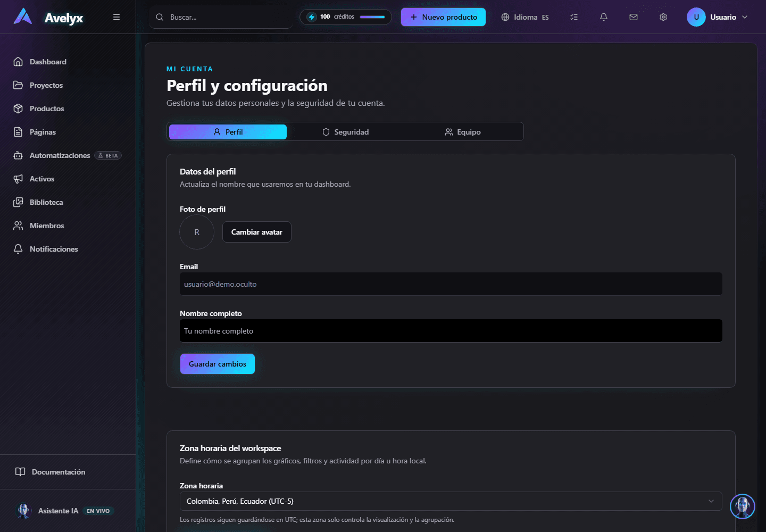Click the Documentación book icon
Viewport: 766px width, 532px height.
click(x=20, y=472)
